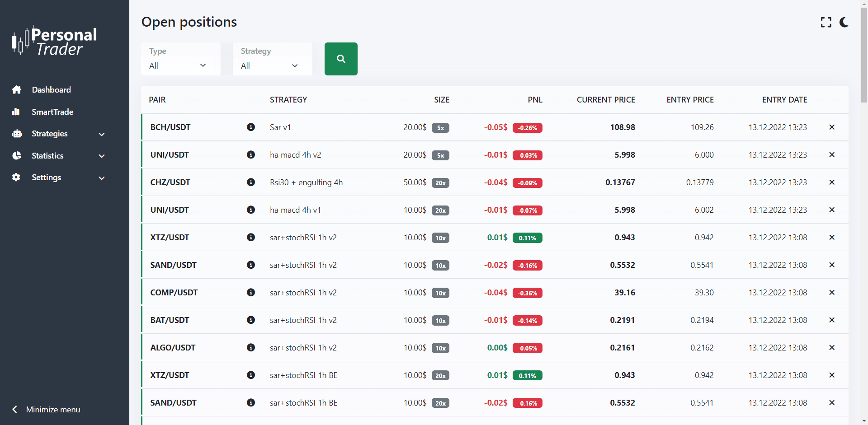Sort by the PNL column header
Screen dimensions: 868x425
pyautogui.click(x=535, y=100)
